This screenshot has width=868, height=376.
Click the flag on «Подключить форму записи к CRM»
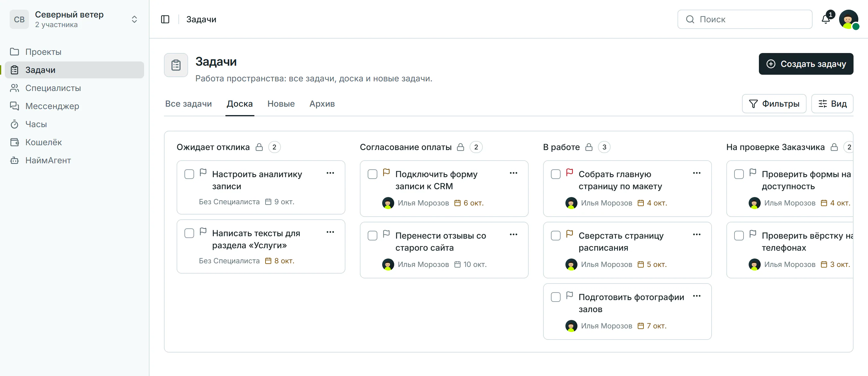click(x=386, y=173)
